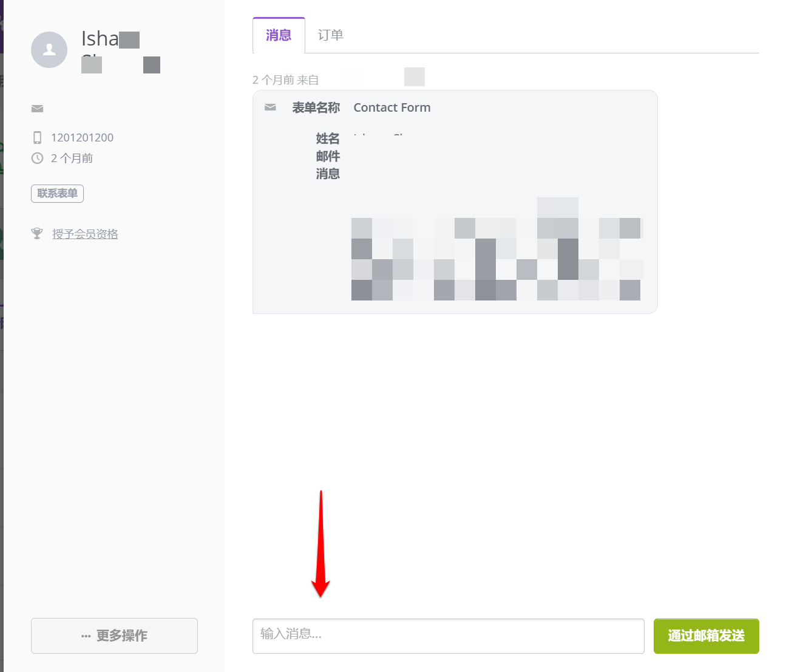The image size is (786, 672).
Task: Click the envelope icon in contact sidebar
Action: click(37, 109)
